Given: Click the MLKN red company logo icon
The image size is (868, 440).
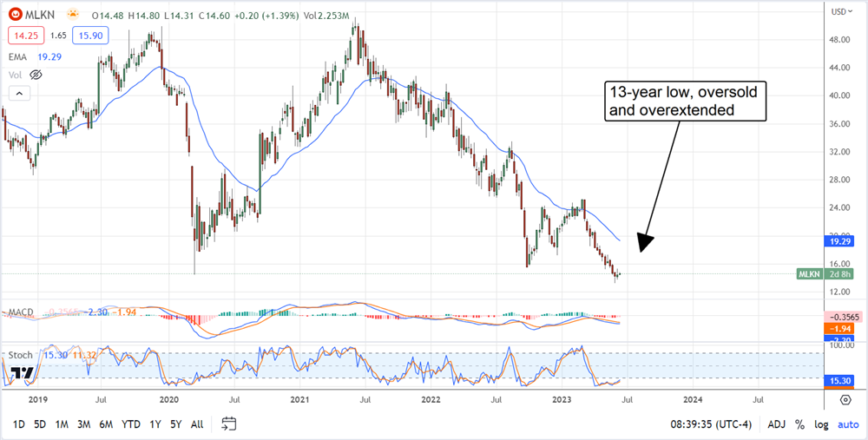Looking at the screenshot, I should tap(15, 13).
